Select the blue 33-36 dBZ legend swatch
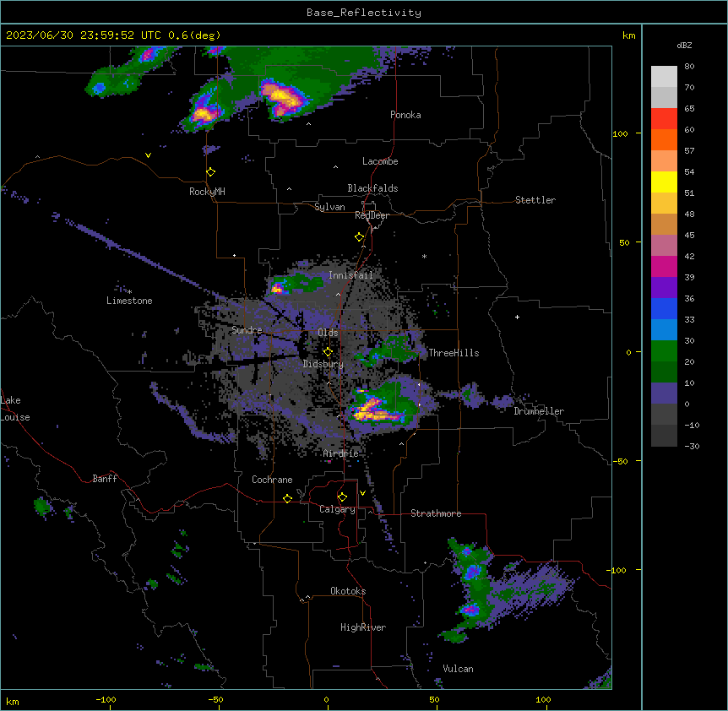The image size is (728, 711). coord(664,308)
